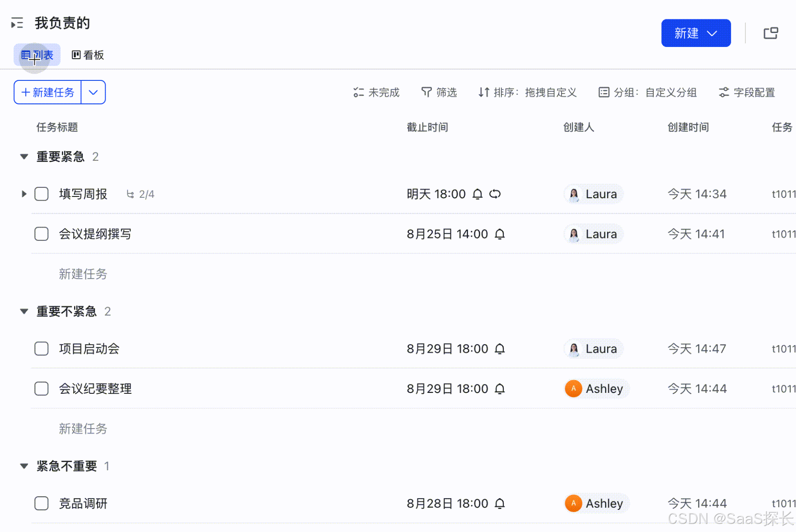The width and height of the screenshot is (796, 532).
Task: Click the 创建人 column header
Action: click(x=579, y=127)
